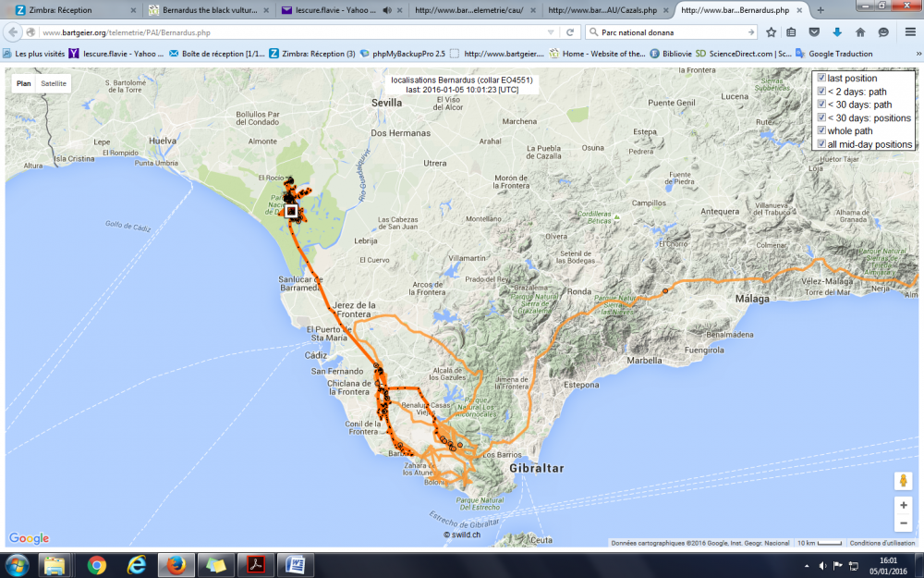The width and height of the screenshot is (924, 578).
Task: Bookmark this page with the star icon
Action: coord(771,32)
